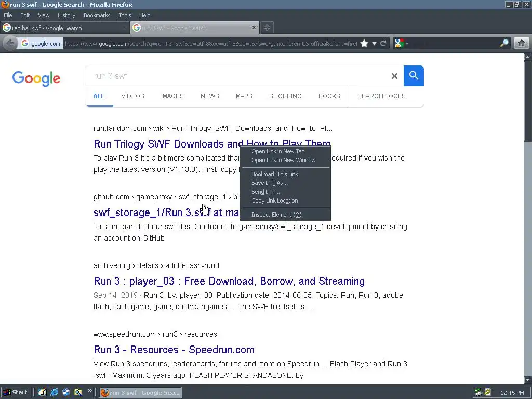Image resolution: width=532 pixels, height=399 pixels.
Task: Close the run 3 swf tab
Action: pos(254,28)
